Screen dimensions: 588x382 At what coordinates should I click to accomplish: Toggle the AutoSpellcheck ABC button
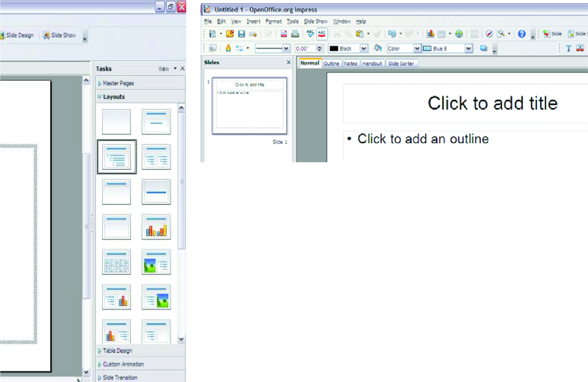(322, 34)
